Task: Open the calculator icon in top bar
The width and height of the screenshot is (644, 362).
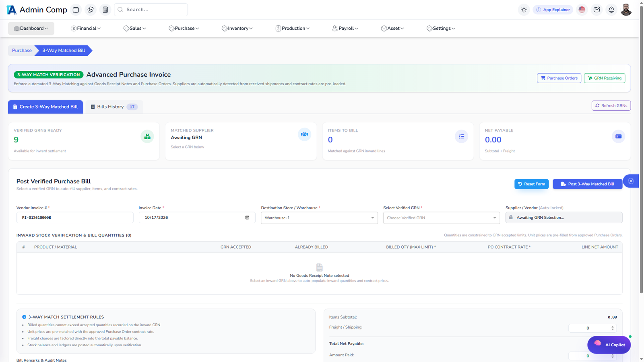Action: tap(105, 10)
